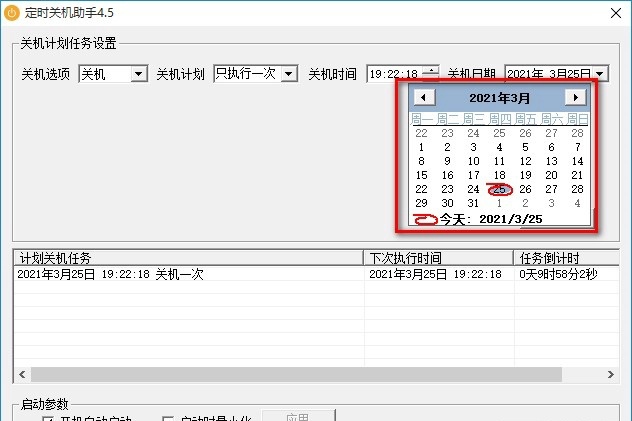Viewport: 632px width, 421px height.
Task: Click the 下次执行时间 column header
Action: click(x=439, y=258)
